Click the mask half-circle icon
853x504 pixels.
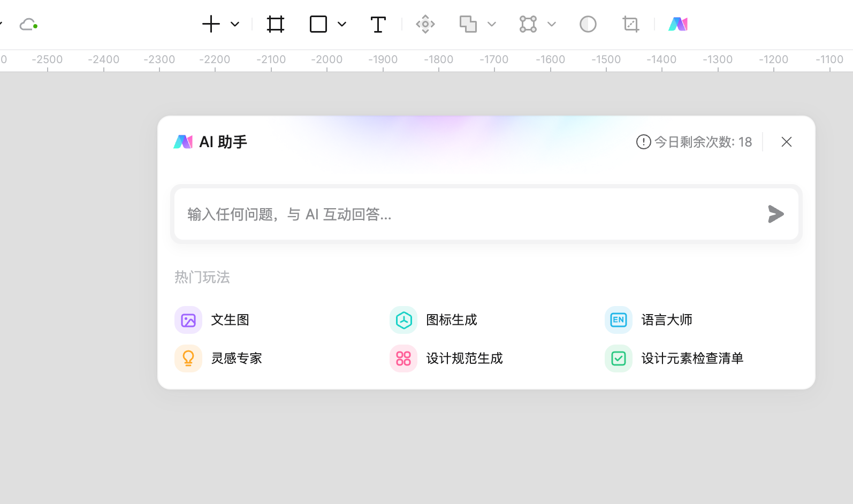(x=588, y=24)
